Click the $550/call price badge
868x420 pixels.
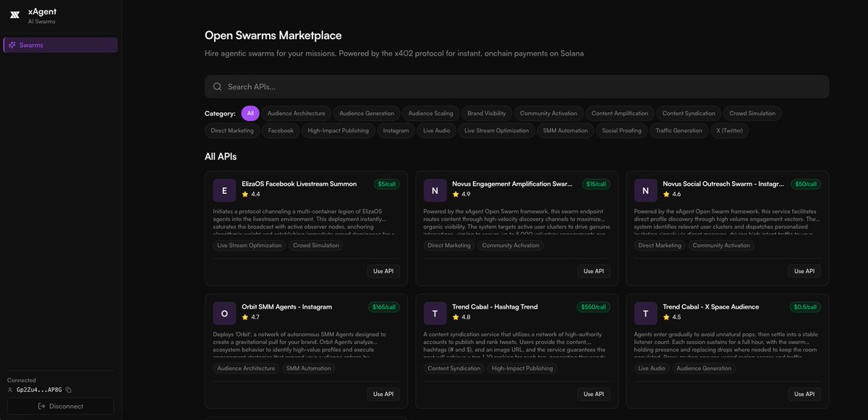pos(594,307)
